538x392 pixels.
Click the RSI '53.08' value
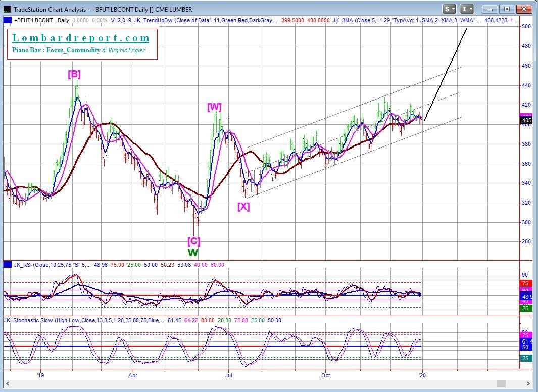(184, 265)
